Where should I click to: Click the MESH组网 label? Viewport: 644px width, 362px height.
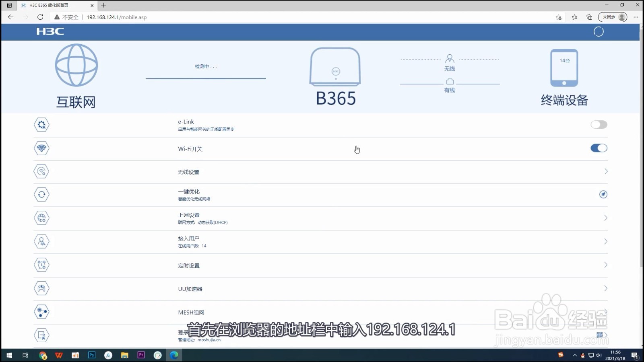[191, 312]
